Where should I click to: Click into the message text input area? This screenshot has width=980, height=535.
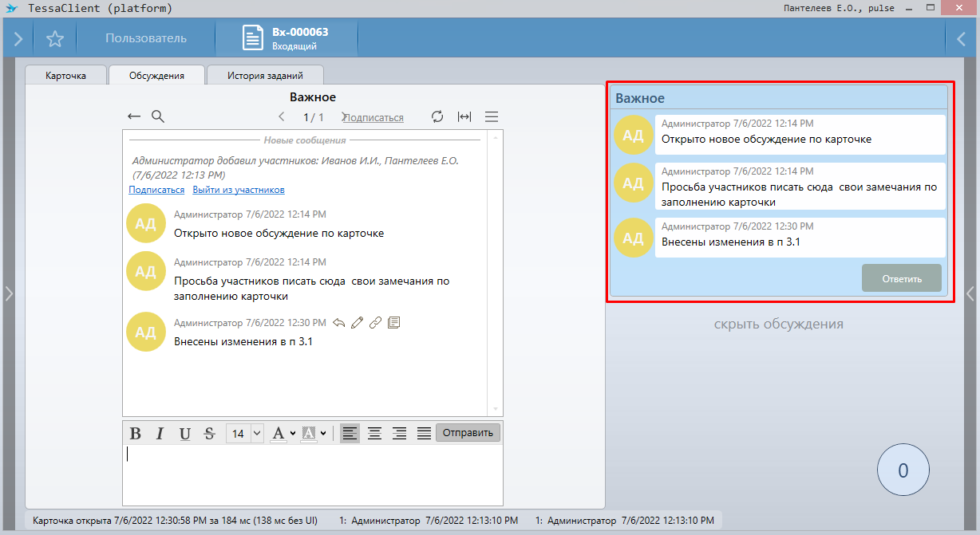[312, 474]
